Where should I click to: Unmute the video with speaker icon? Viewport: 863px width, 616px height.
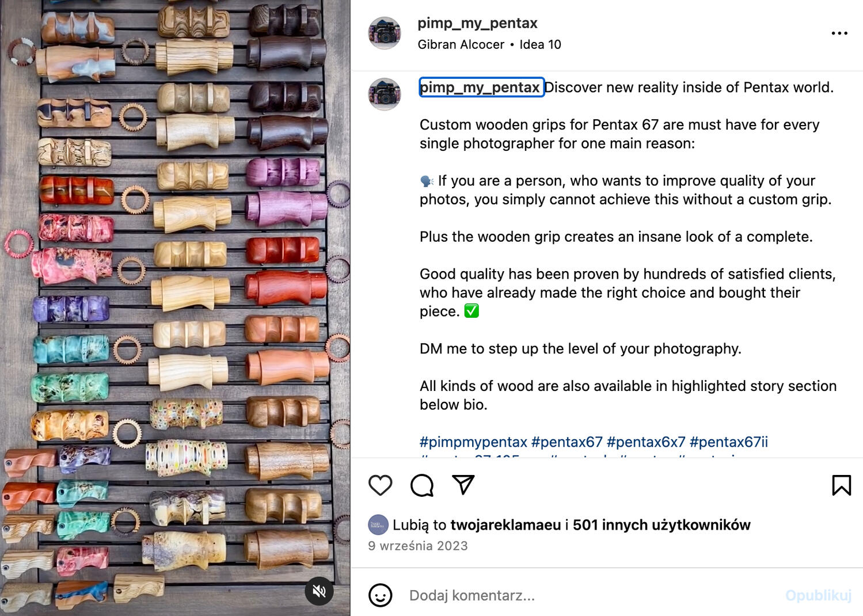[319, 591]
